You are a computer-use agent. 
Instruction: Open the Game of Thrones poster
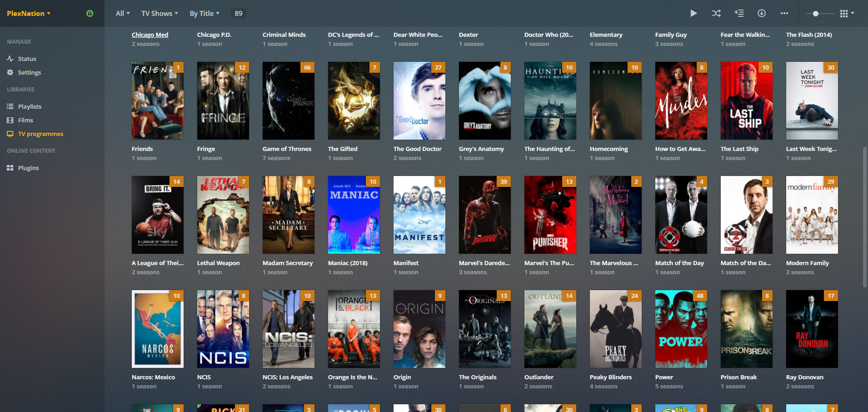coord(289,100)
